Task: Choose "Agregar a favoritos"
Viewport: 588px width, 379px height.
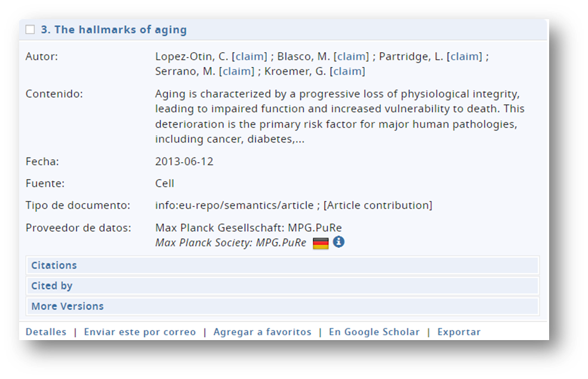Action: pos(262,332)
